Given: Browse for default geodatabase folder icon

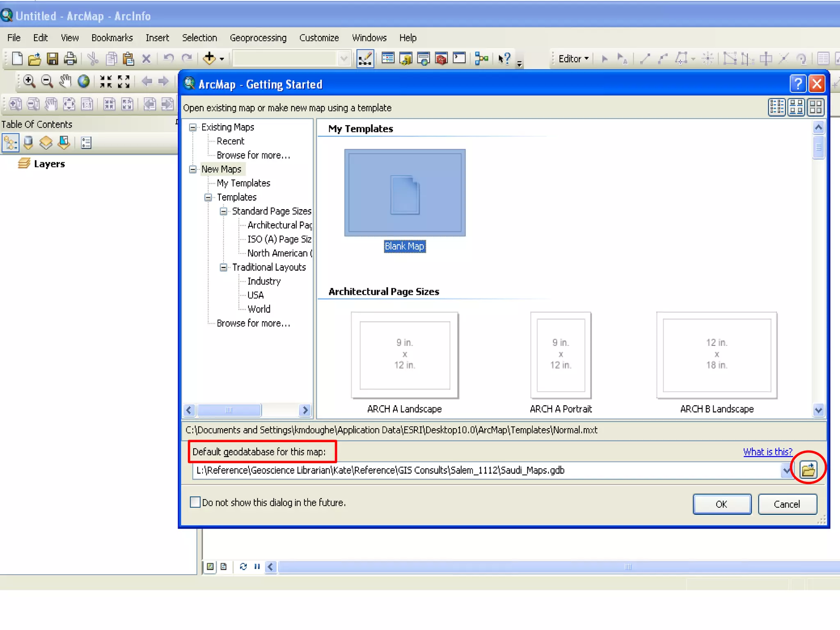Looking at the screenshot, I should click(x=808, y=470).
